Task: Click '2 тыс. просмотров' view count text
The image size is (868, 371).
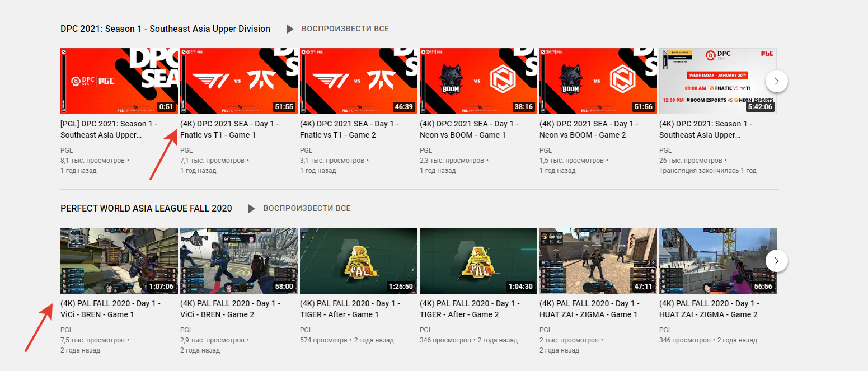Action: 569,340
